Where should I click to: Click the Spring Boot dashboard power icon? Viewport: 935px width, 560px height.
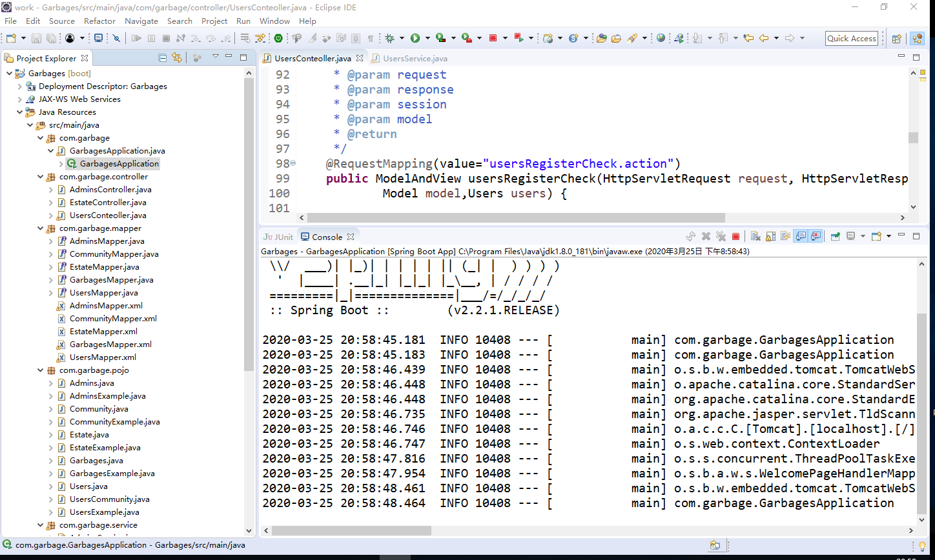coord(278,39)
